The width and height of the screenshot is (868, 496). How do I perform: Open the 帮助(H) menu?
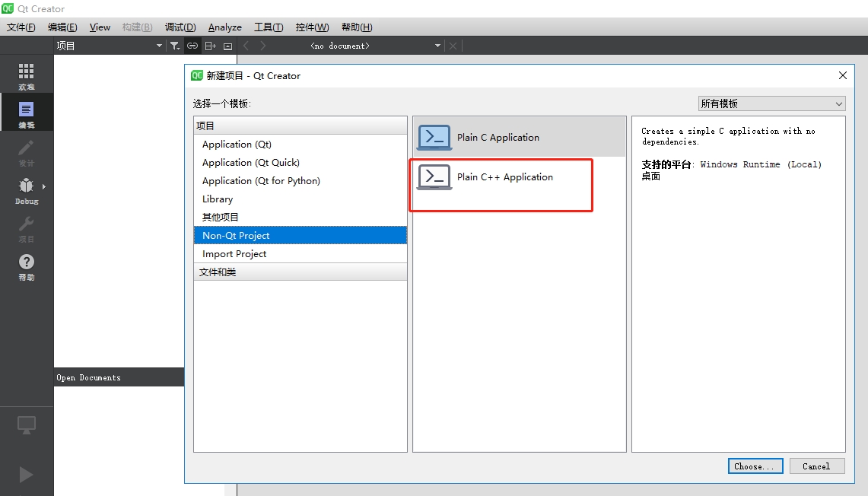[x=357, y=27]
